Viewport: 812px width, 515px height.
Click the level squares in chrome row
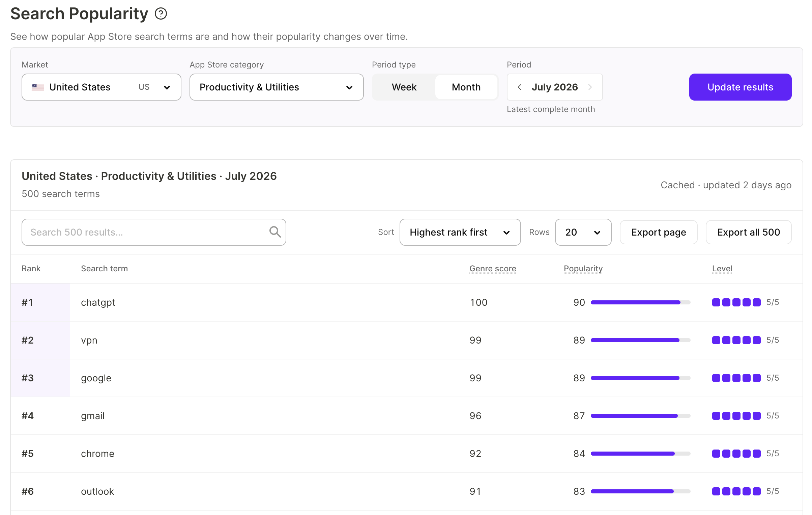pos(736,454)
